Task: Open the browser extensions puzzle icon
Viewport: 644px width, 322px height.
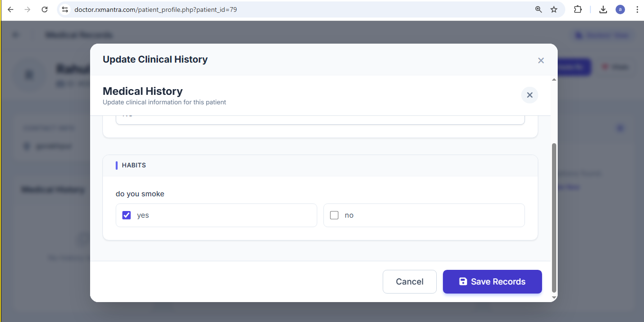Action: (578, 9)
